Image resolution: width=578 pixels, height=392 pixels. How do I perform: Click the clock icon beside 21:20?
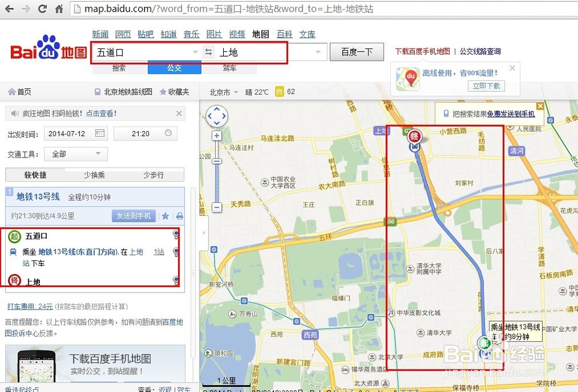[168, 133]
